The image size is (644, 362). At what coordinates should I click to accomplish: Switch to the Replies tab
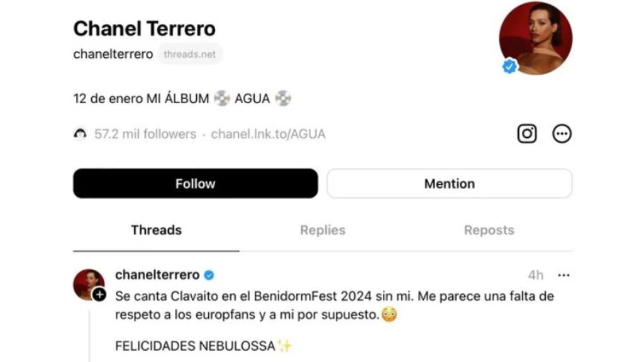pos(323,230)
